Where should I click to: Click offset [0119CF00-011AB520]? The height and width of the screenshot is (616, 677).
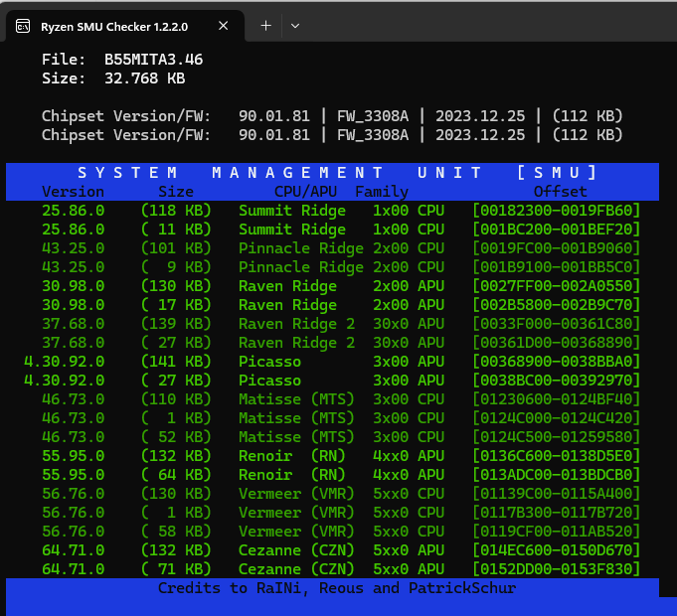556,532
